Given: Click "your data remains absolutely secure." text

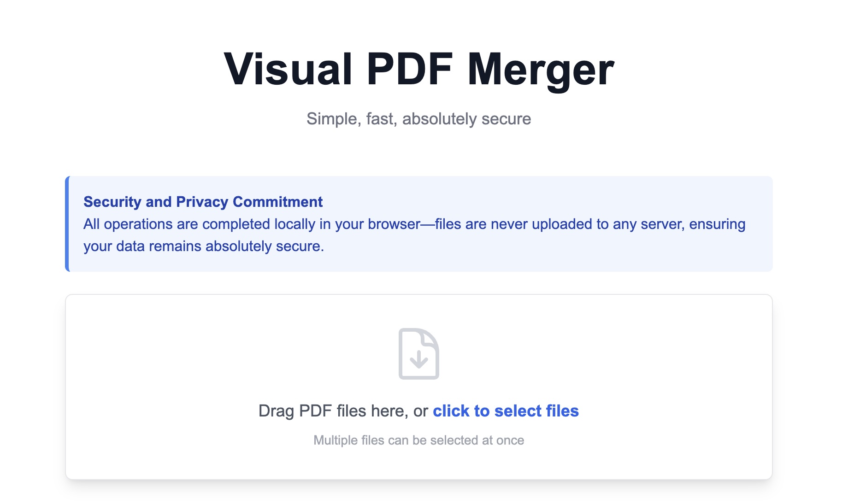Looking at the screenshot, I should click(204, 246).
